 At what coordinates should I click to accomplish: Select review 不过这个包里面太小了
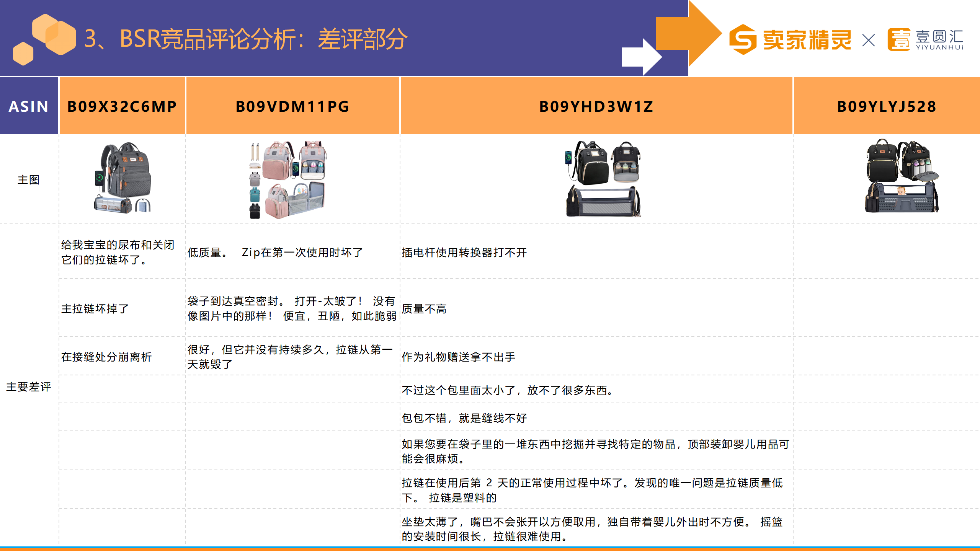[508, 390]
